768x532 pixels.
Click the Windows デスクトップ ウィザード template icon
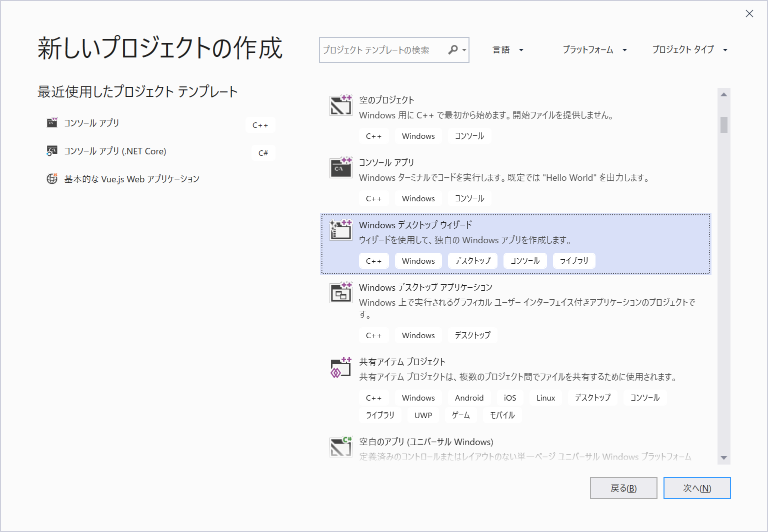point(341,230)
